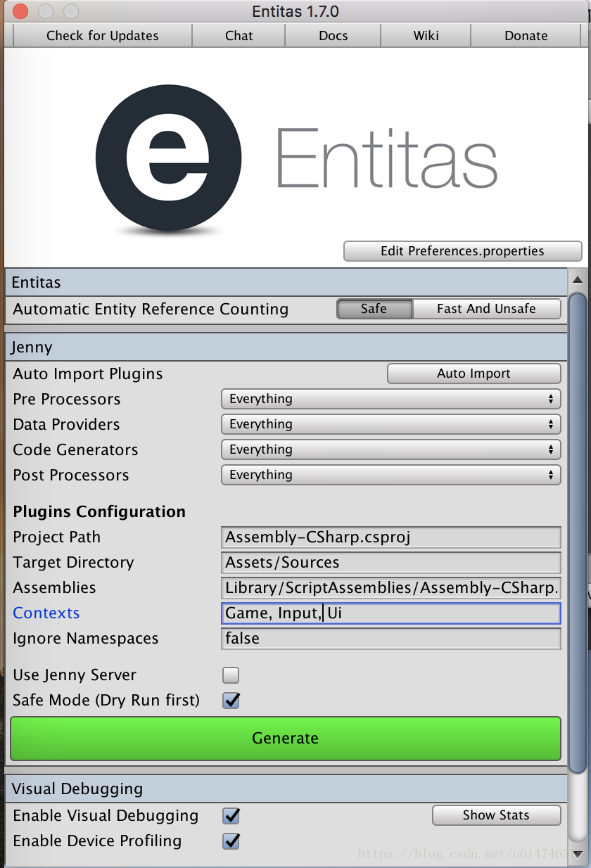
Task: Toggle Enable Device Profiling checkbox
Action: tap(231, 841)
